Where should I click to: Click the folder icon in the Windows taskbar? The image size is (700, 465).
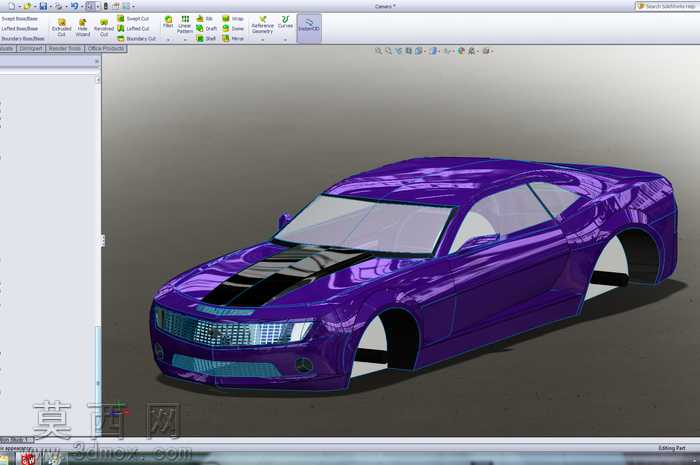point(4,459)
